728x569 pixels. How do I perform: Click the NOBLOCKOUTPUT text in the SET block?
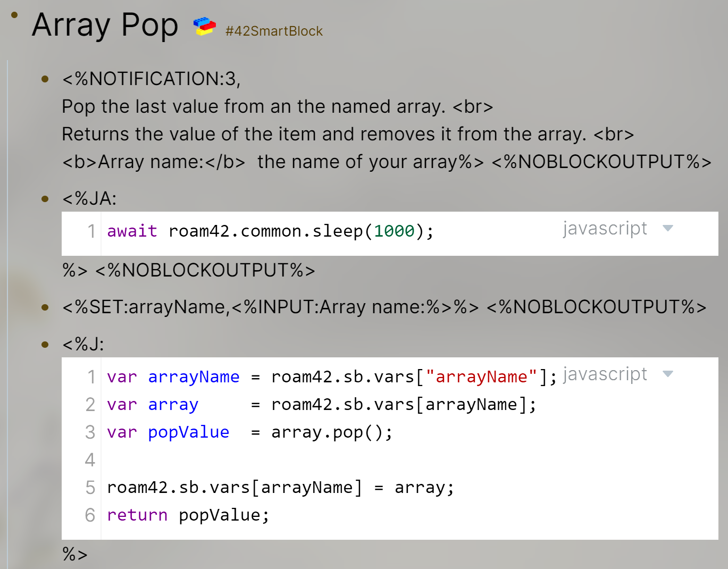[596, 307]
